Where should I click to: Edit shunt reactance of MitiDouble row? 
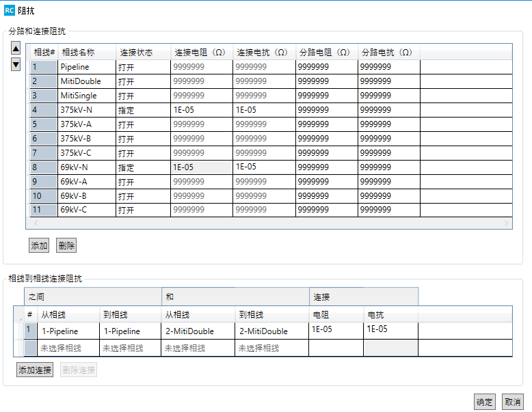click(389, 81)
